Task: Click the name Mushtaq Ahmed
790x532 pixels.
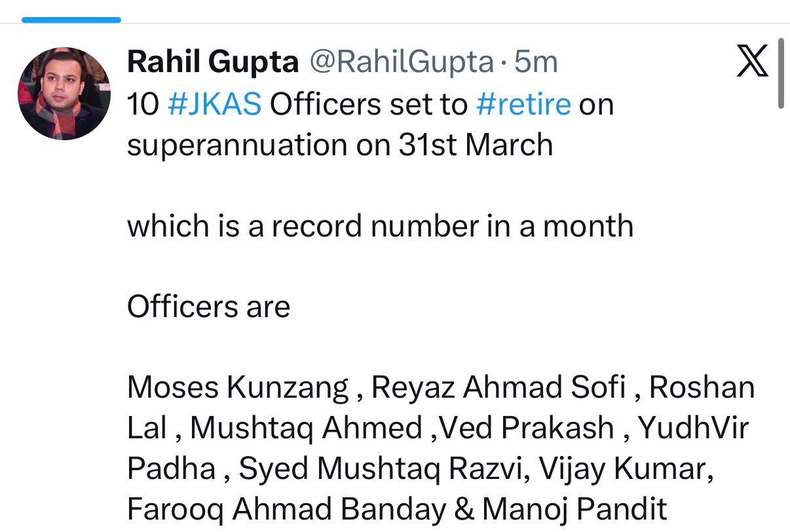Action: click(x=306, y=428)
